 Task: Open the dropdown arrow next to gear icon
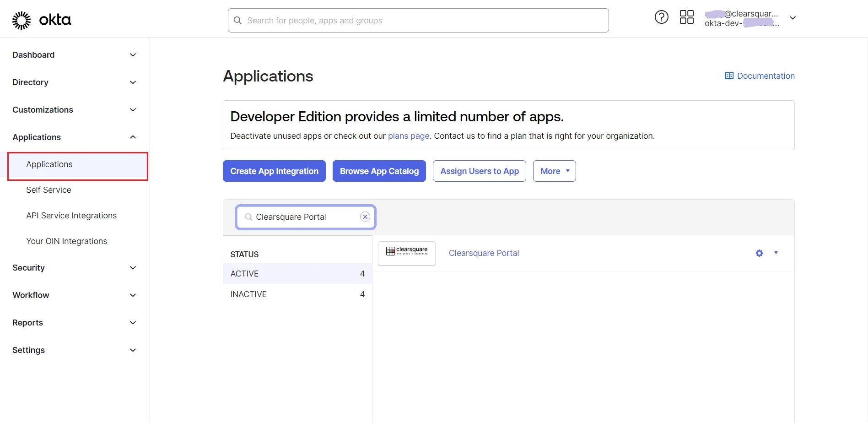tap(776, 253)
